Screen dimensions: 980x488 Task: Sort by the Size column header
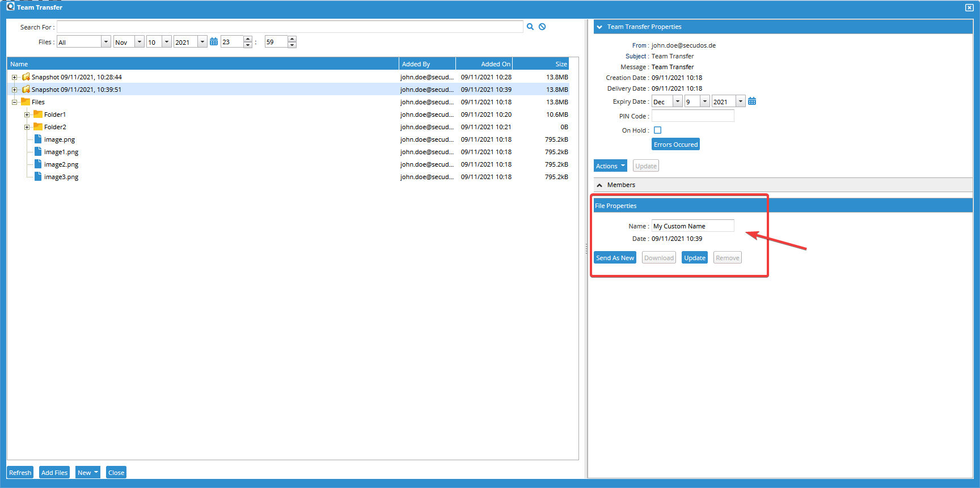[541, 64]
